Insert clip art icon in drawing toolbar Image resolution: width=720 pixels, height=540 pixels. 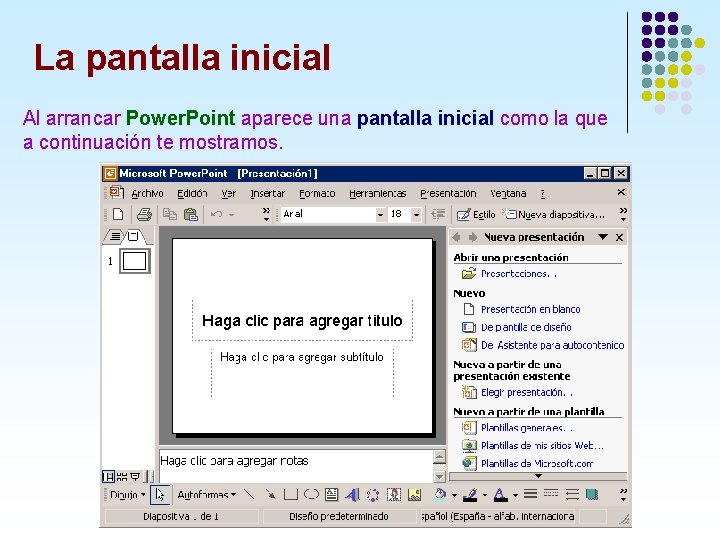(394, 495)
